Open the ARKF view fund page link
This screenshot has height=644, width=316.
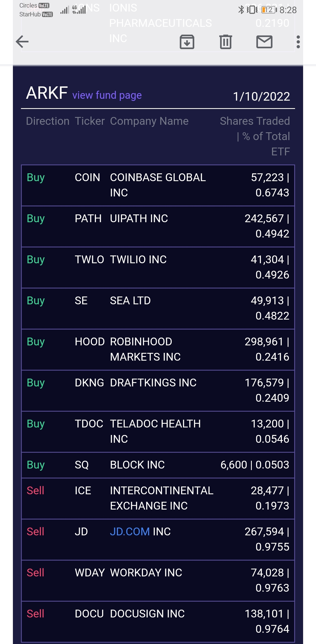click(x=107, y=95)
